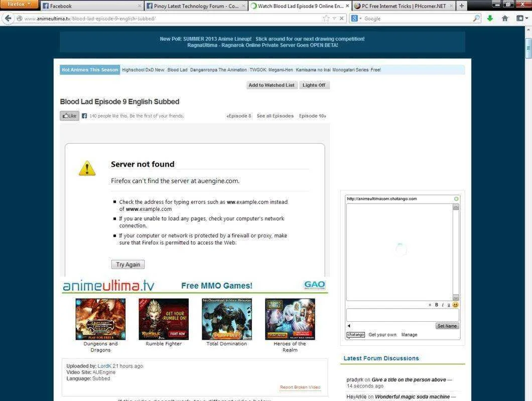532x401 pixels.
Task: Open Wonderful magic soda machine thread
Action: tap(412, 396)
